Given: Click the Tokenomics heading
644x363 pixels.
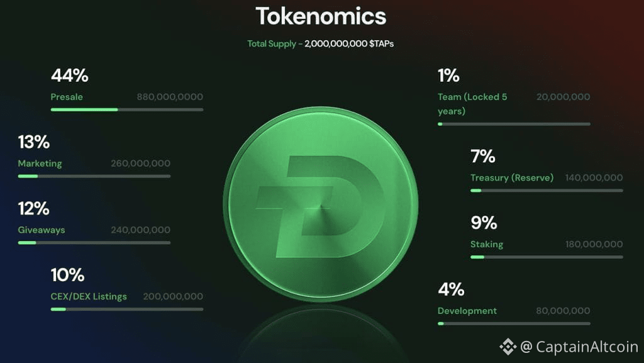Looking at the screenshot, I should [321, 16].
